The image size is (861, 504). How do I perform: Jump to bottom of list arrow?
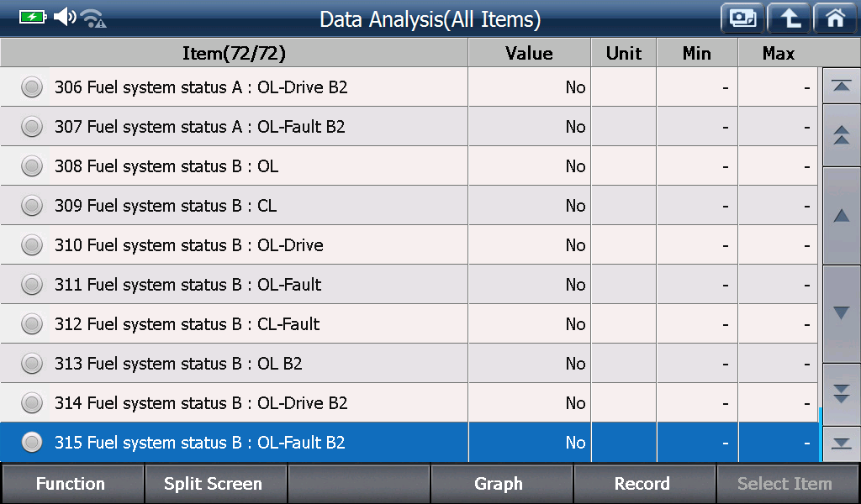point(841,444)
